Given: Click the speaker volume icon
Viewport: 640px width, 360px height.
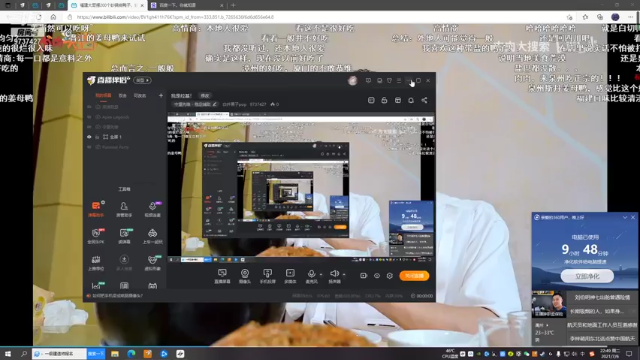Looking at the screenshot, I should point(334,273).
